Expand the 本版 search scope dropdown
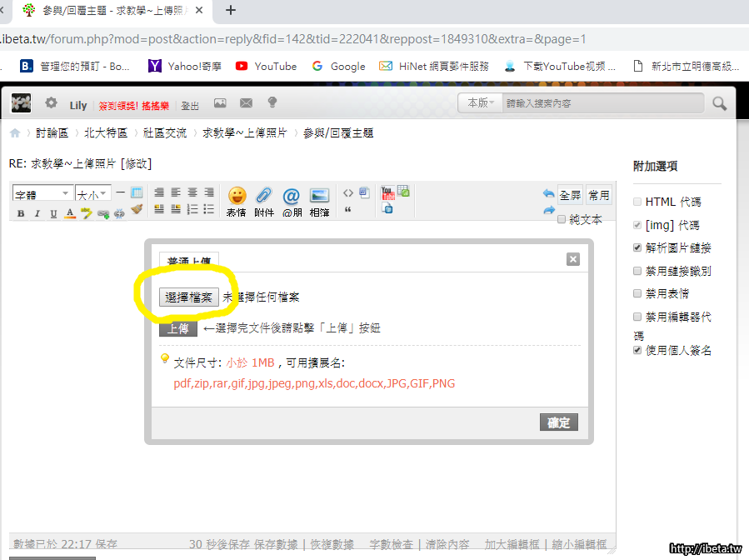 [x=481, y=103]
